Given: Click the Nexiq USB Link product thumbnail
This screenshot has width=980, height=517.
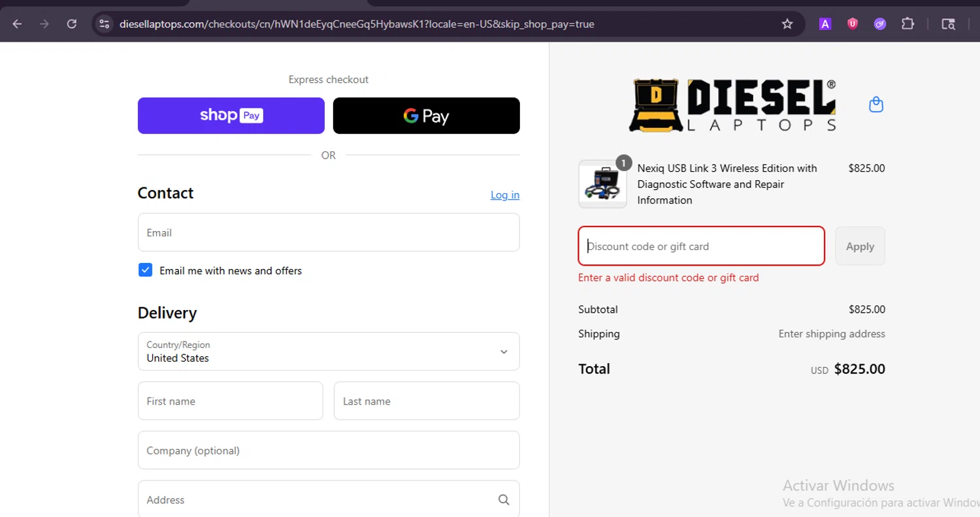Looking at the screenshot, I should click(x=602, y=184).
